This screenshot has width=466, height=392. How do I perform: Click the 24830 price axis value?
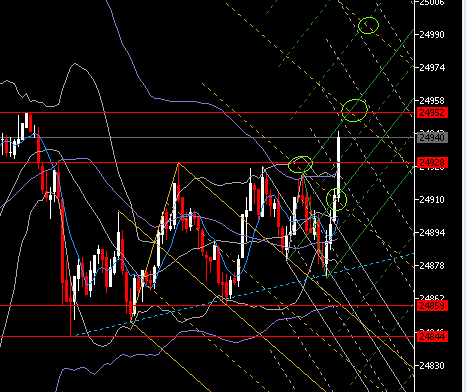[432, 366]
